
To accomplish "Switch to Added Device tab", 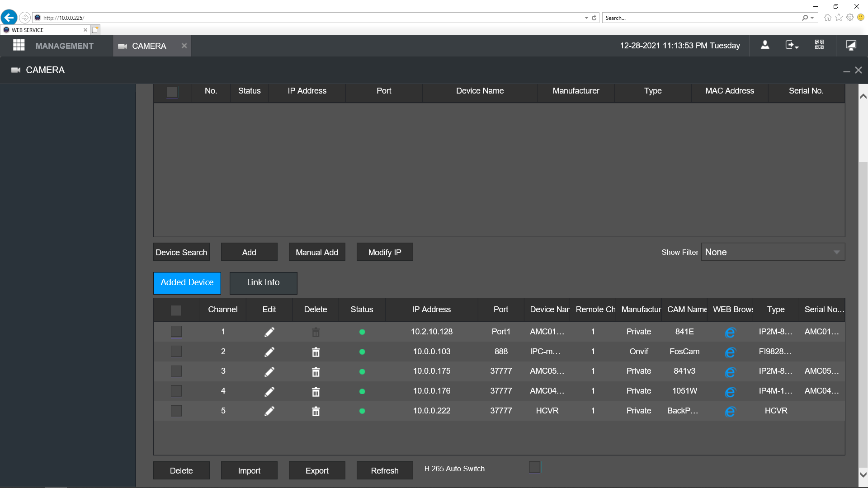I will point(187,283).
